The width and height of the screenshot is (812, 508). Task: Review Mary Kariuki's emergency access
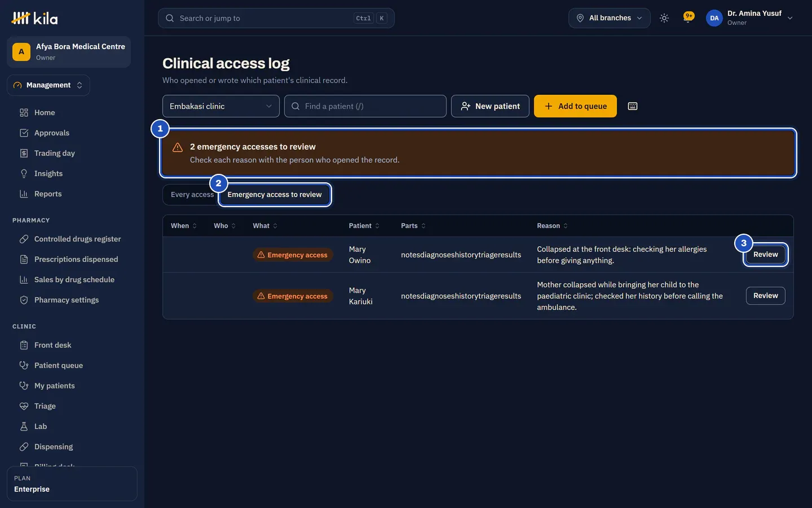click(766, 296)
